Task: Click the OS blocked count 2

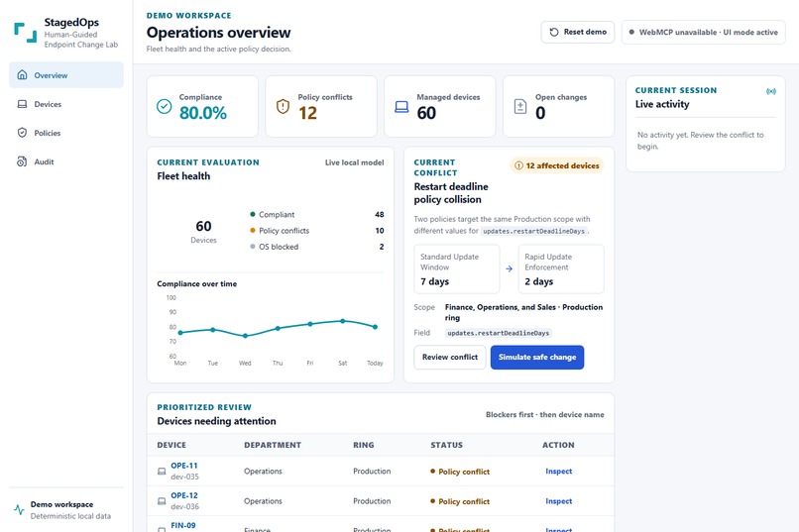Action: [x=382, y=247]
